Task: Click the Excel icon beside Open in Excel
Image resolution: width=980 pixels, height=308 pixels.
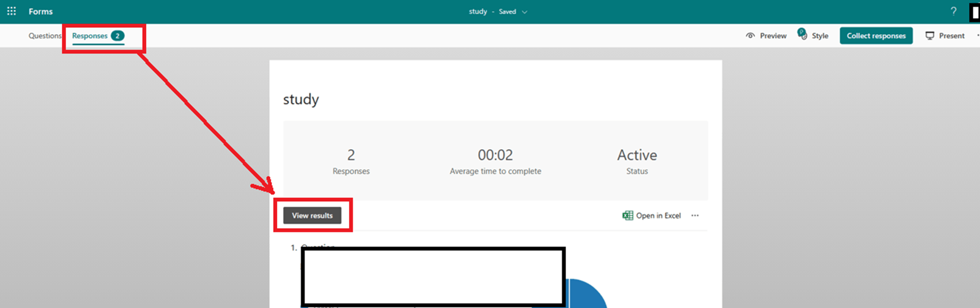Action: pyautogui.click(x=628, y=215)
